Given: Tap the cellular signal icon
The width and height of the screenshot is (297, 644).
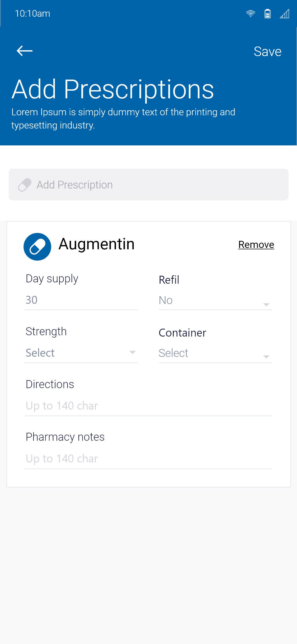Looking at the screenshot, I should (285, 13).
